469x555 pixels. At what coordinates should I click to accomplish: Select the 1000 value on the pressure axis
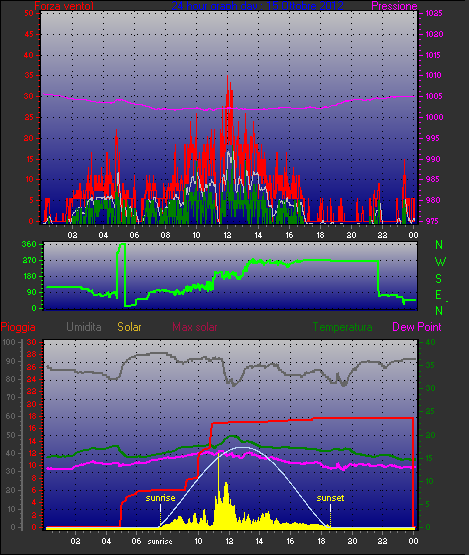(434, 117)
